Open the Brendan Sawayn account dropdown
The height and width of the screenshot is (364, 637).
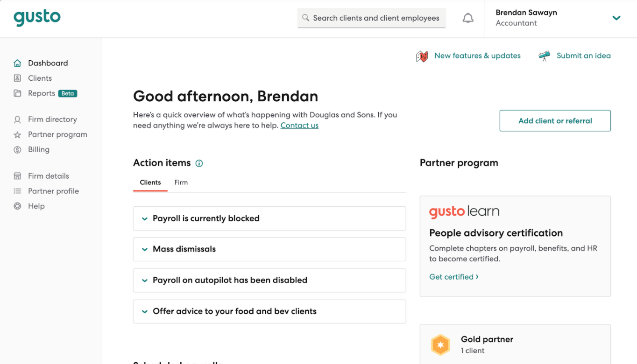(x=616, y=18)
